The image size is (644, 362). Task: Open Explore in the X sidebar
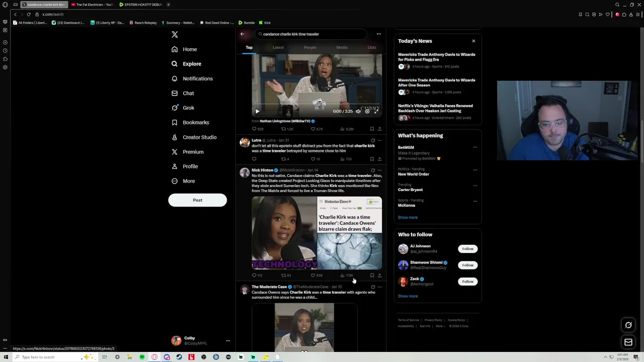pyautogui.click(x=186, y=64)
